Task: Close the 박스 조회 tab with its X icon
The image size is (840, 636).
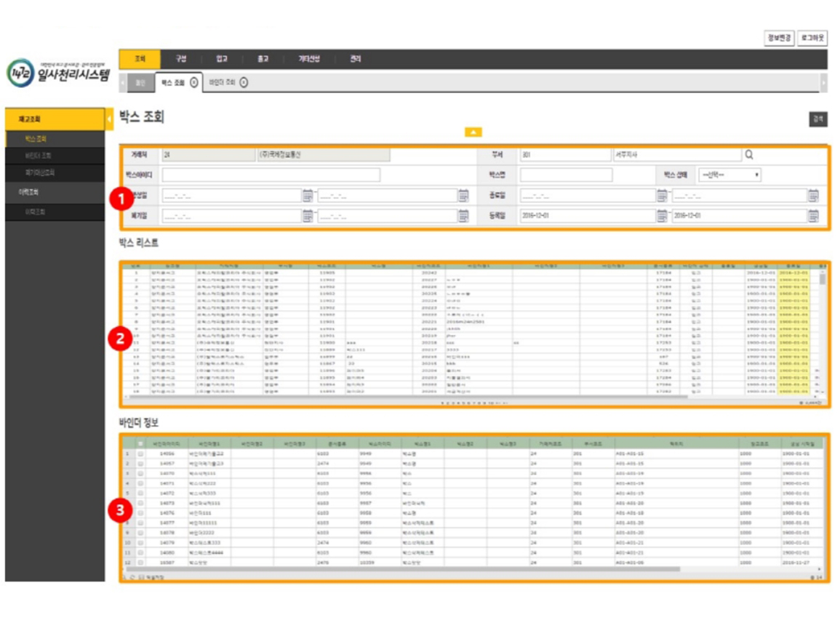Action: tap(194, 82)
